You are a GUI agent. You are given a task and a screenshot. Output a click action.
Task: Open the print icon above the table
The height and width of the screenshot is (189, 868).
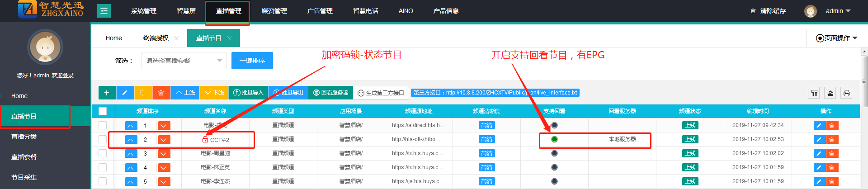click(x=846, y=93)
